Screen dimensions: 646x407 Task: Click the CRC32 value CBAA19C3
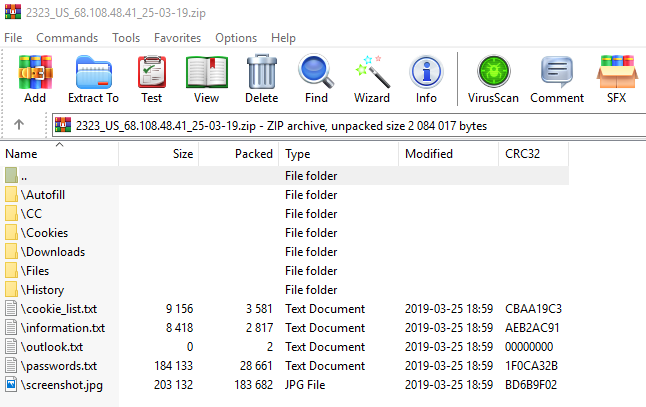tap(533, 309)
